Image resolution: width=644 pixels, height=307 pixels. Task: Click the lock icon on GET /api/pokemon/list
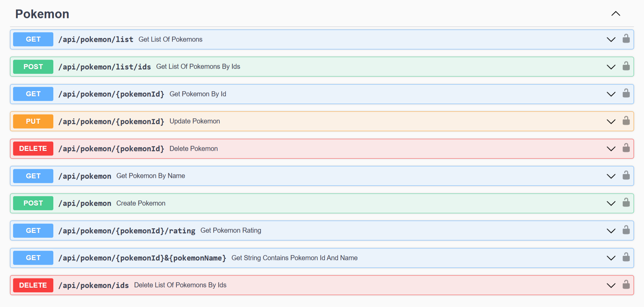(626, 39)
